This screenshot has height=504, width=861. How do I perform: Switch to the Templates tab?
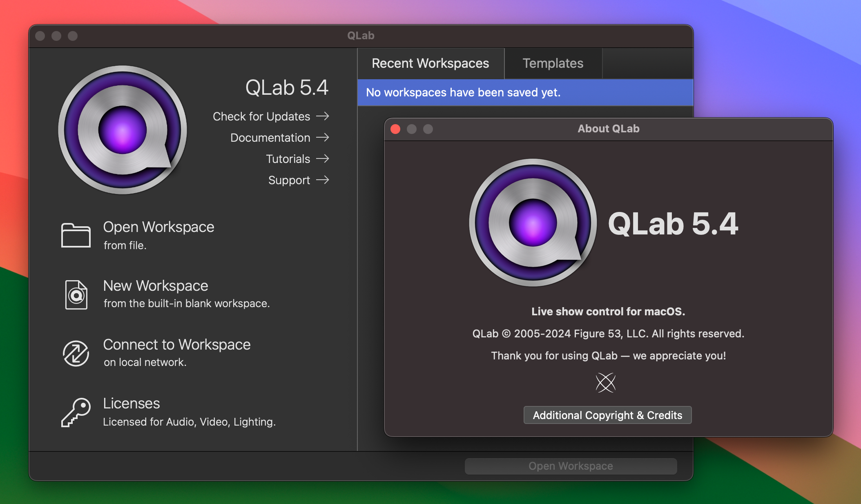(552, 63)
